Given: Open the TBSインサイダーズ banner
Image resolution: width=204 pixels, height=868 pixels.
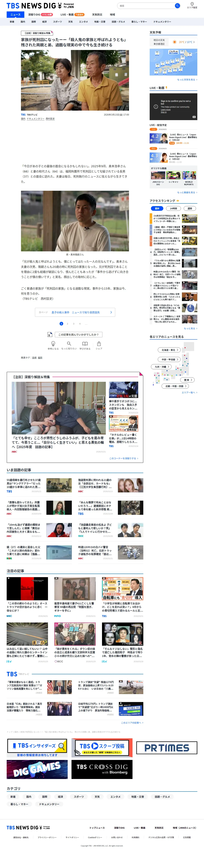Looking at the screenshot, I should click(x=37, y=748).
